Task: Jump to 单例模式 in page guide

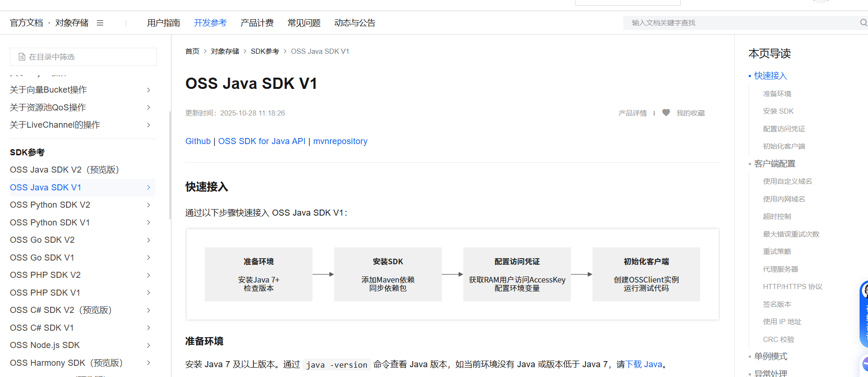Action: tap(771, 356)
